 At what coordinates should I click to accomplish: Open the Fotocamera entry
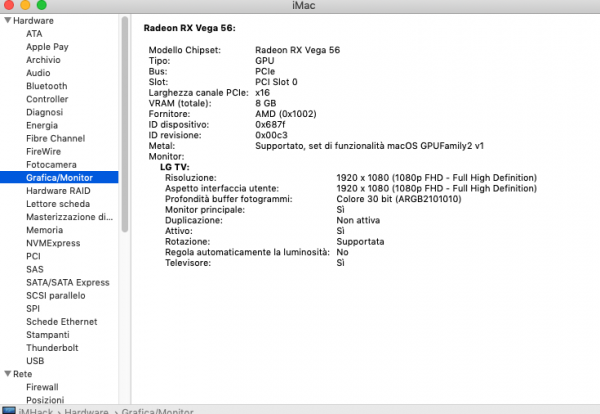click(x=51, y=165)
